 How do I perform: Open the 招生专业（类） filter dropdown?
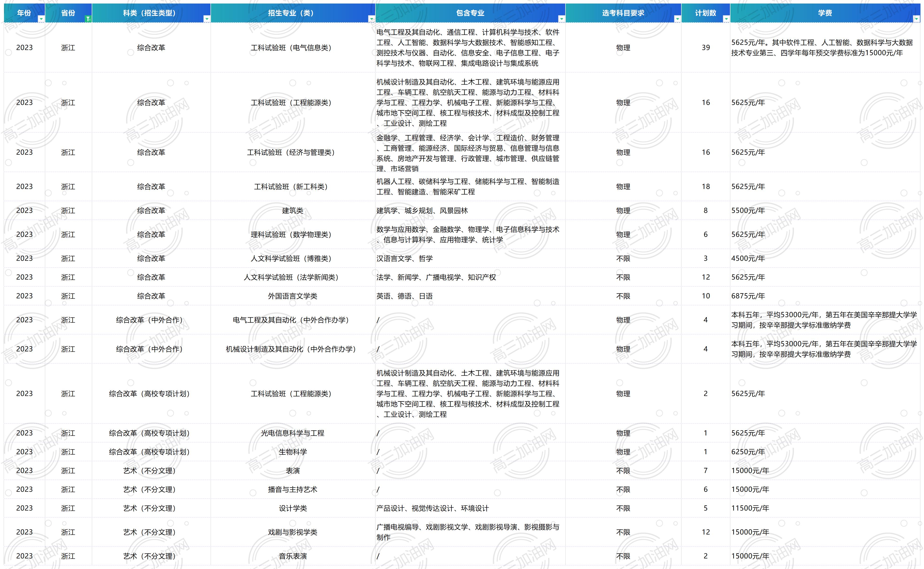pos(371,19)
